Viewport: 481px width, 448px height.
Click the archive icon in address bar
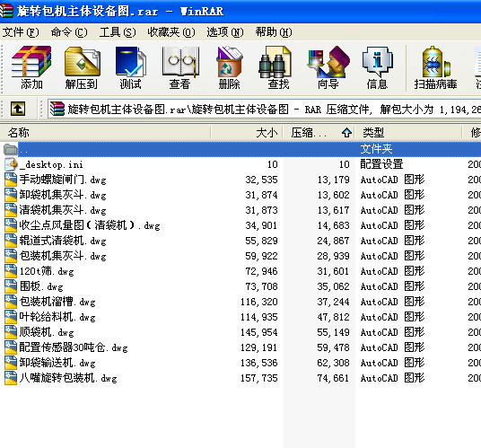[x=57, y=109]
